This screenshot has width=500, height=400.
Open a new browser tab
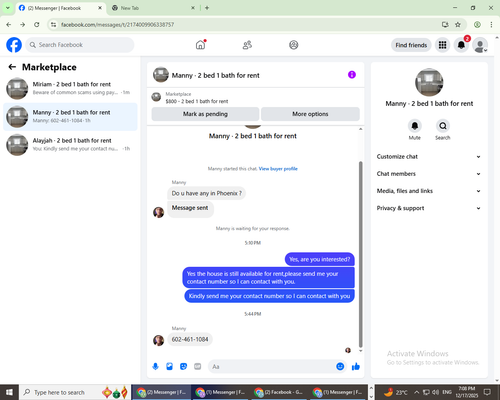coord(207,8)
